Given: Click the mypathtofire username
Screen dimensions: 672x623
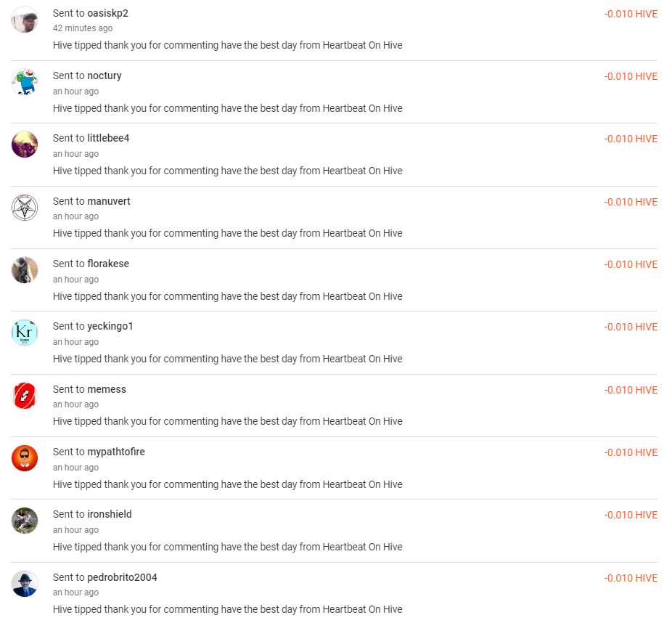Looking at the screenshot, I should (x=116, y=452).
